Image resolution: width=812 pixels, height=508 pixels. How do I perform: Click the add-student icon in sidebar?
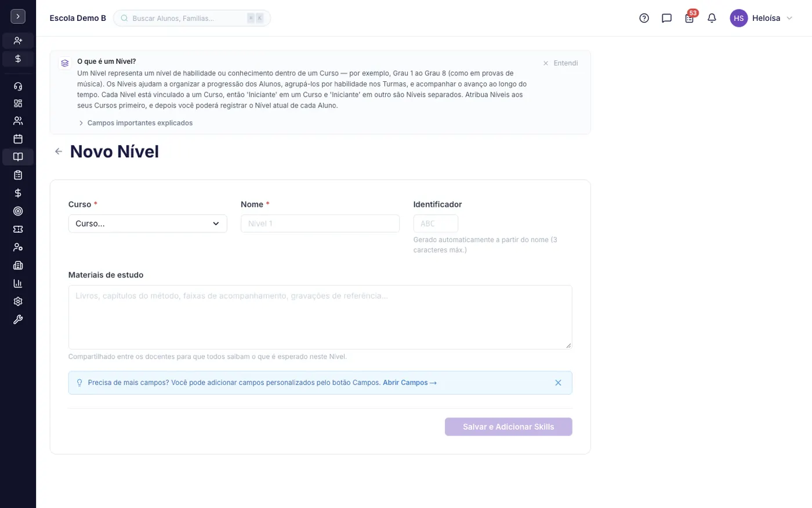coord(18,41)
